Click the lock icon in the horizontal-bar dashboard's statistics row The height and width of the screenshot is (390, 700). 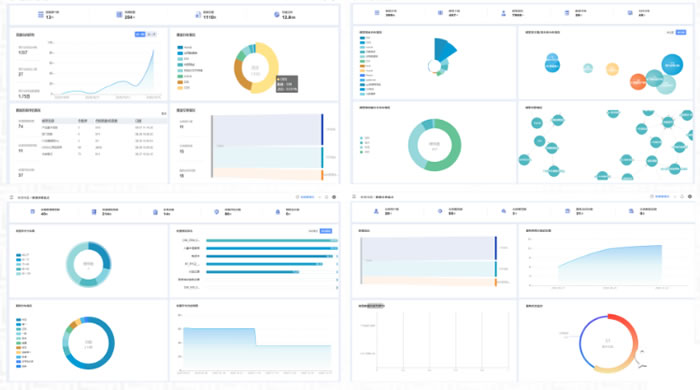278,212
